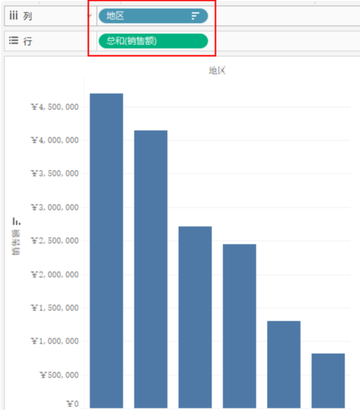
Task: Open the Columns shelf dropdown arrow
Action: tap(90, 16)
